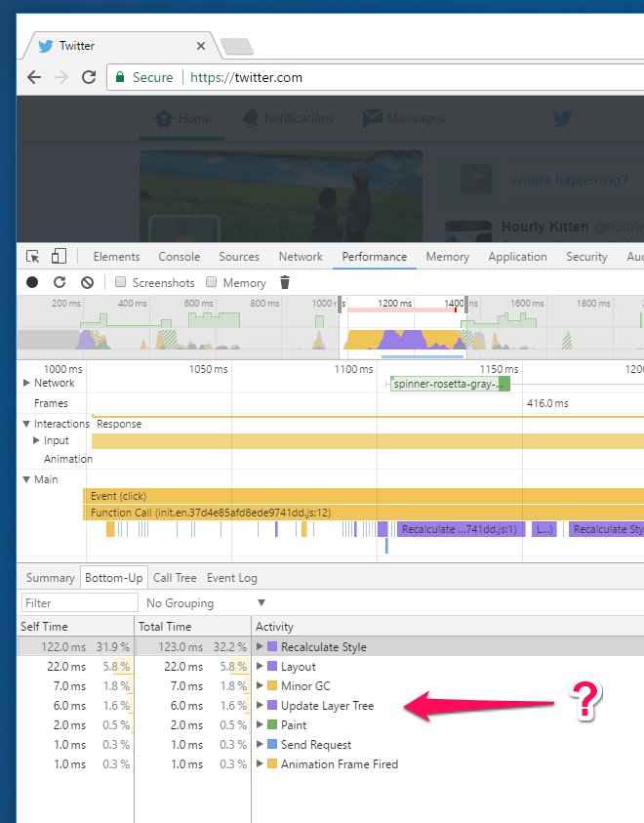Select the Function Call init.en flame bar
Screen dimensions: 644x823
click(363, 513)
